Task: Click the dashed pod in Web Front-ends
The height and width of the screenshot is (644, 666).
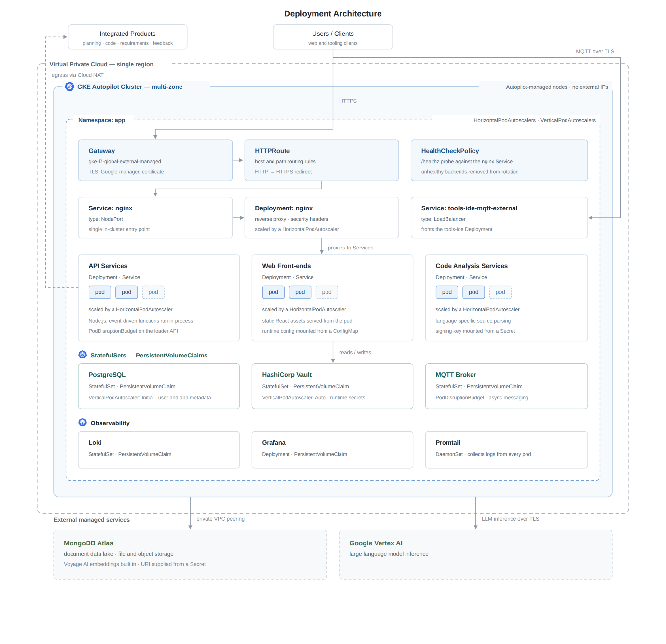Action: point(327,292)
